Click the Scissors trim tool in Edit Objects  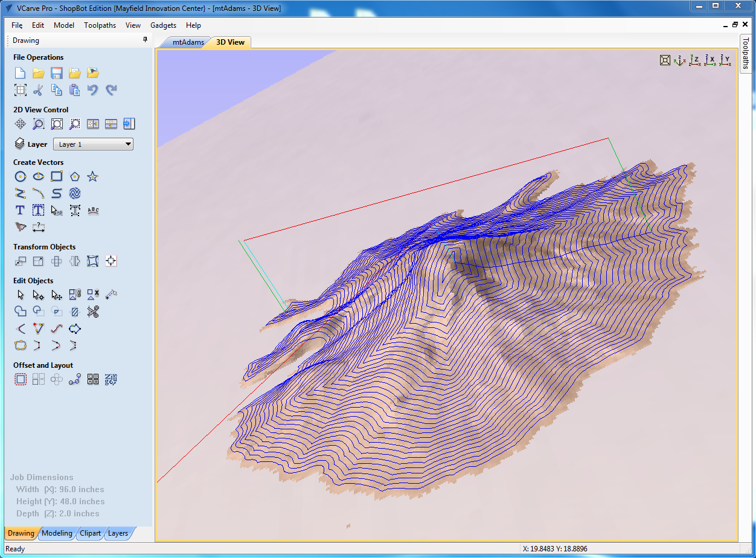(92, 312)
